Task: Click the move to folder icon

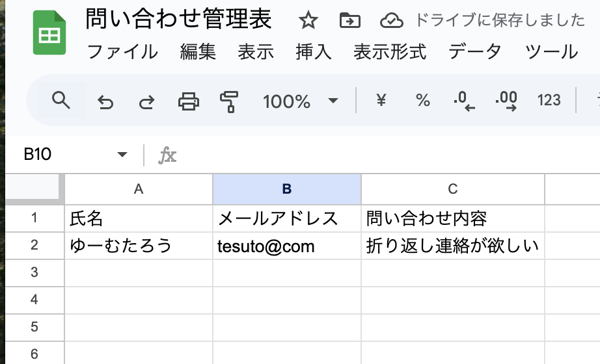Action: pyautogui.click(x=350, y=21)
